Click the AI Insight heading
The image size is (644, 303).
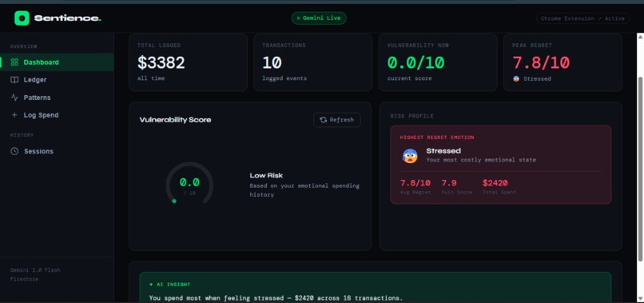tap(169, 284)
